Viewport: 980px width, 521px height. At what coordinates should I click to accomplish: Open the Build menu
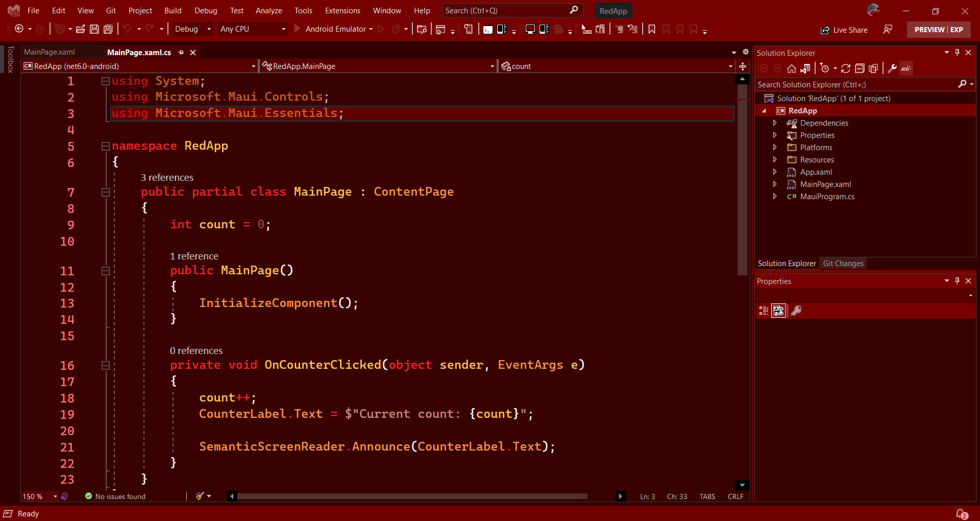click(x=173, y=11)
